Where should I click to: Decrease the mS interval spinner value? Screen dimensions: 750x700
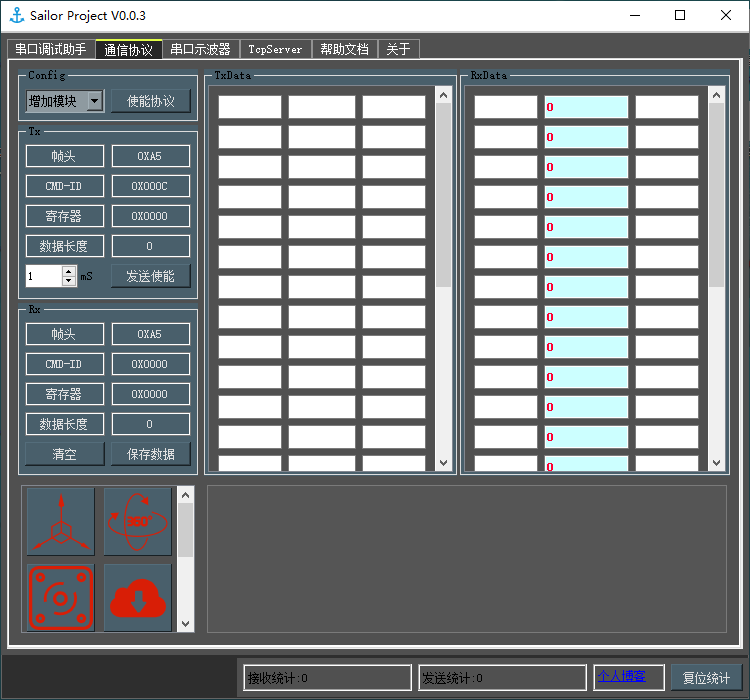point(69,281)
